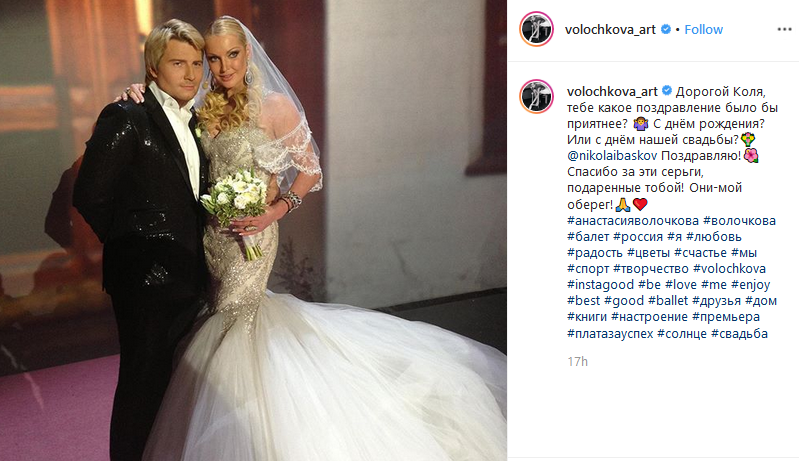The image size is (799, 461).
Task: Open volochkova_art username in the header
Action: click(610, 30)
